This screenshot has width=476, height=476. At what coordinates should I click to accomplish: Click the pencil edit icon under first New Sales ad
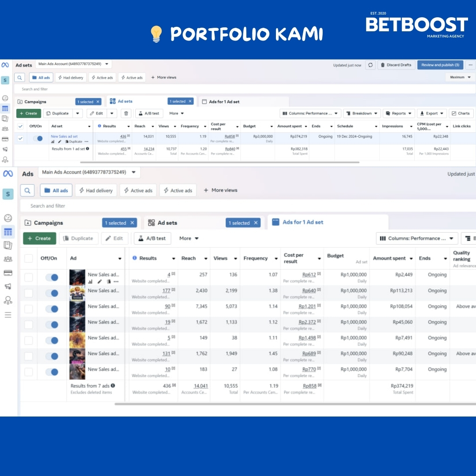point(99,282)
